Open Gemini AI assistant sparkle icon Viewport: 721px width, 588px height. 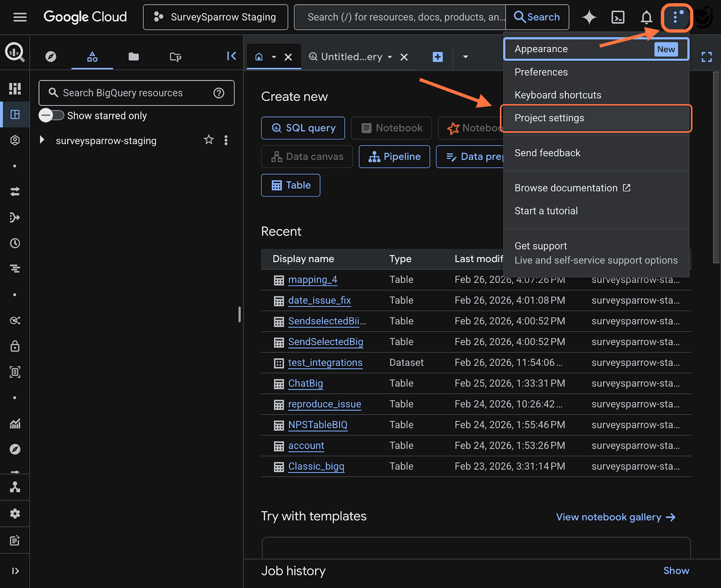pyautogui.click(x=589, y=17)
